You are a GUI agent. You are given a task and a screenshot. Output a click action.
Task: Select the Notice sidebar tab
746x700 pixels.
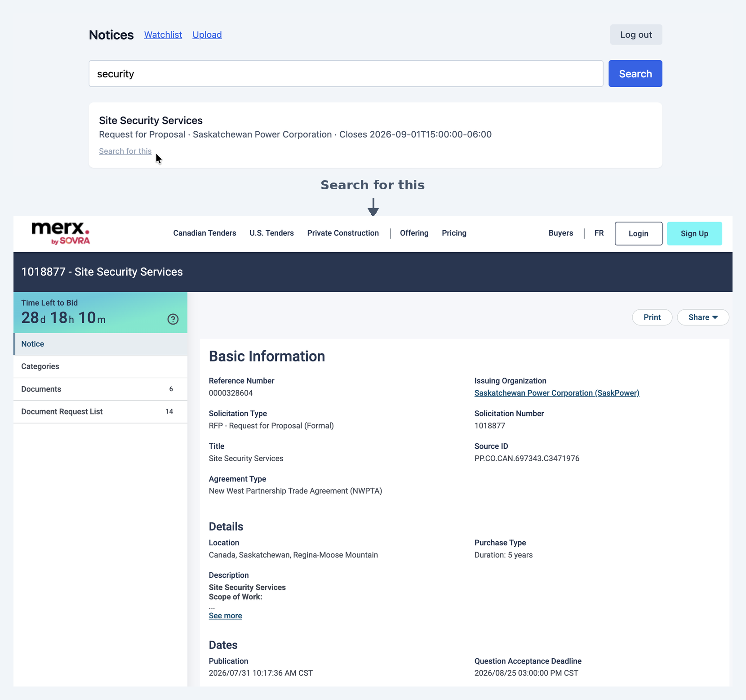click(x=101, y=344)
